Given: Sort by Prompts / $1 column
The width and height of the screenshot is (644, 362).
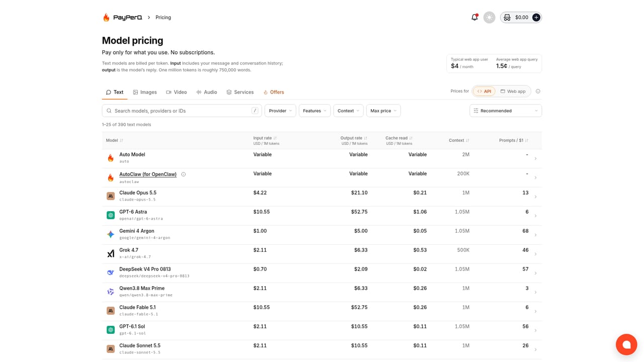Looking at the screenshot, I should click(x=514, y=140).
